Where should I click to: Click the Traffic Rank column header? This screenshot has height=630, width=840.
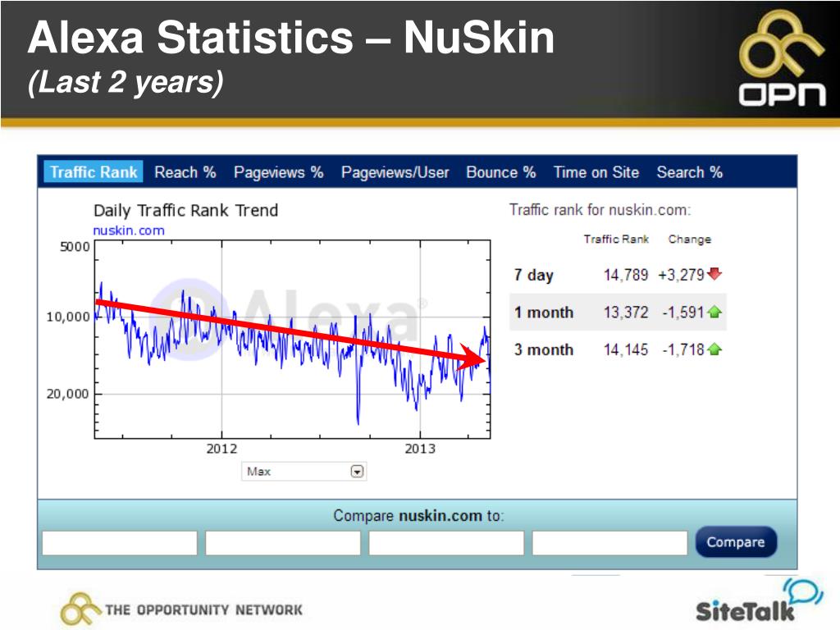point(616,240)
